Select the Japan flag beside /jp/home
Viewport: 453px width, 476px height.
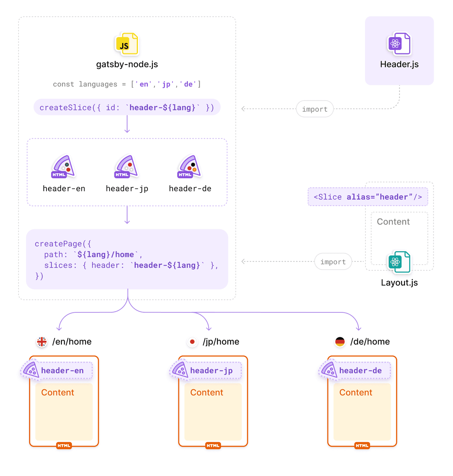[x=192, y=342]
